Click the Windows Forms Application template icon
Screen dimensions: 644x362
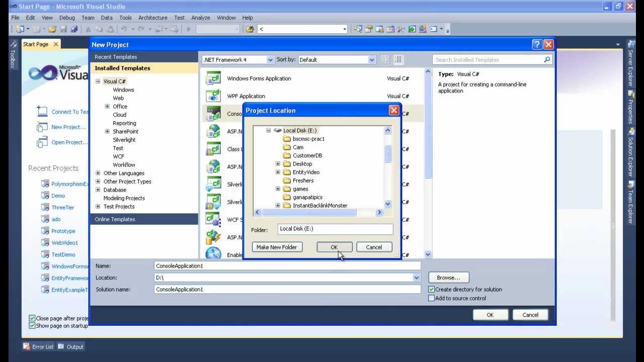tap(213, 78)
